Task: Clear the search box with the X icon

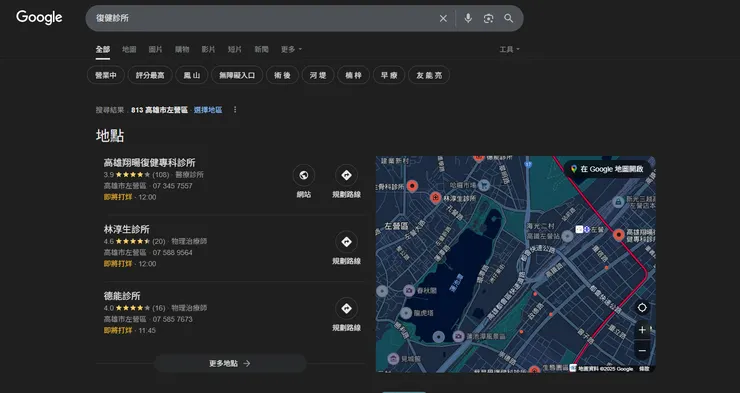Action: [443, 18]
